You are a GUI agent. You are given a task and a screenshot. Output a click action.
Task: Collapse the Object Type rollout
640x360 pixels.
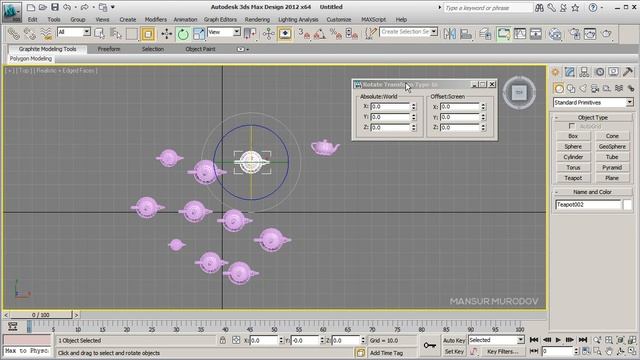click(x=592, y=118)
